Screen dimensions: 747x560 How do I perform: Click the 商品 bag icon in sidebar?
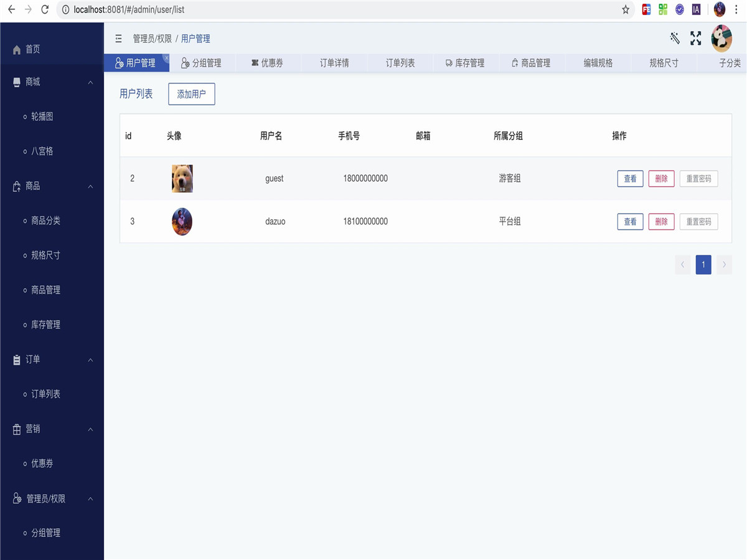coord(17,186)
